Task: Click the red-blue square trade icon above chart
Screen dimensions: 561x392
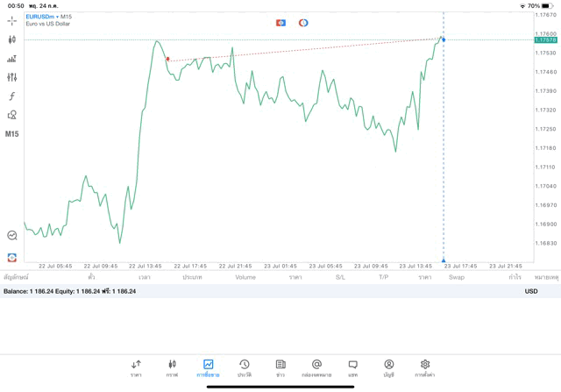Action: 280,23
